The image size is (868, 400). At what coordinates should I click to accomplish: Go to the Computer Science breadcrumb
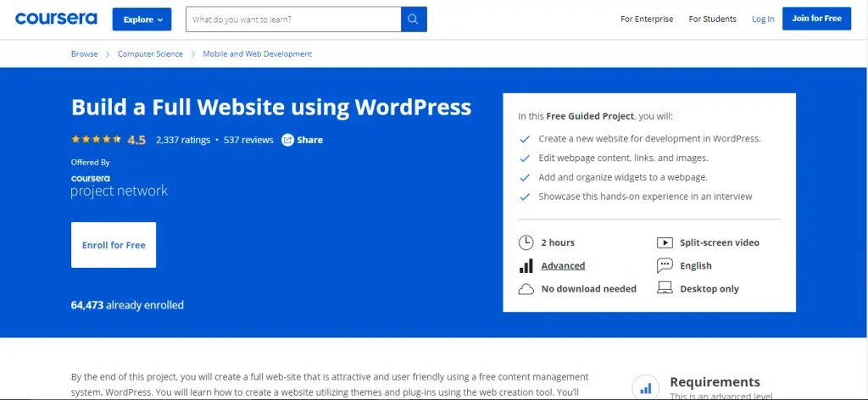click(x=150, y=54)
